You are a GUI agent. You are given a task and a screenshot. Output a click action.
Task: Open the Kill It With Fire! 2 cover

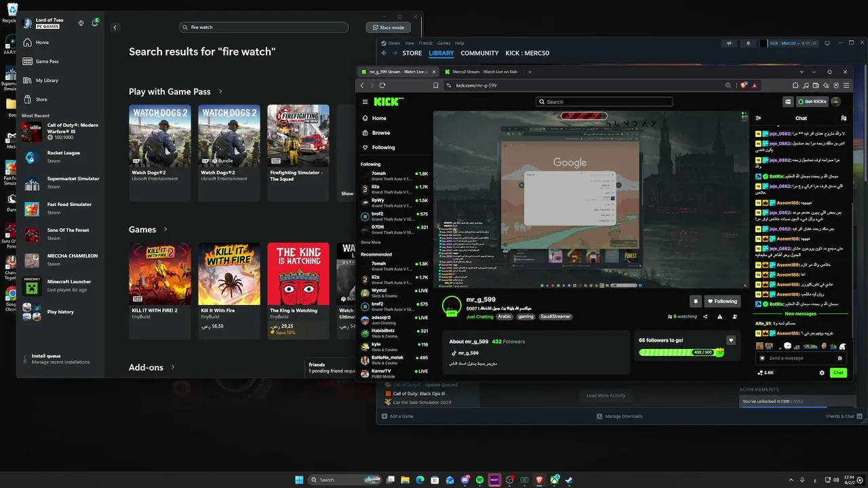(160, 274)
